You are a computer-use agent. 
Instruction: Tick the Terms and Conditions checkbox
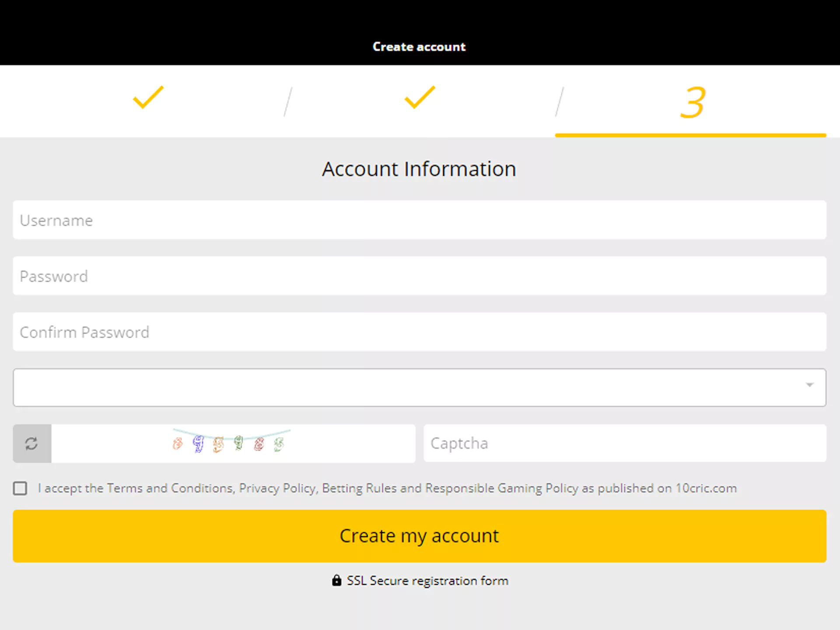coord(20,488)
